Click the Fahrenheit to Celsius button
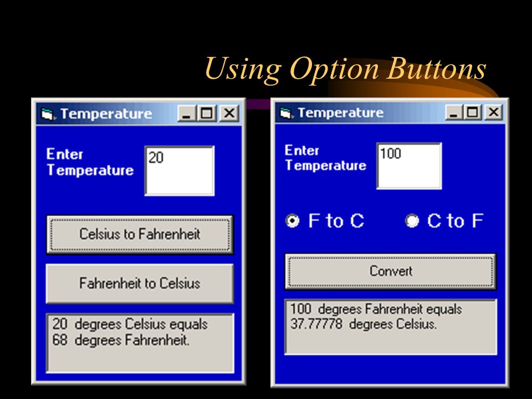The height and width of the screenshot is (399, 532). [140, 283]
